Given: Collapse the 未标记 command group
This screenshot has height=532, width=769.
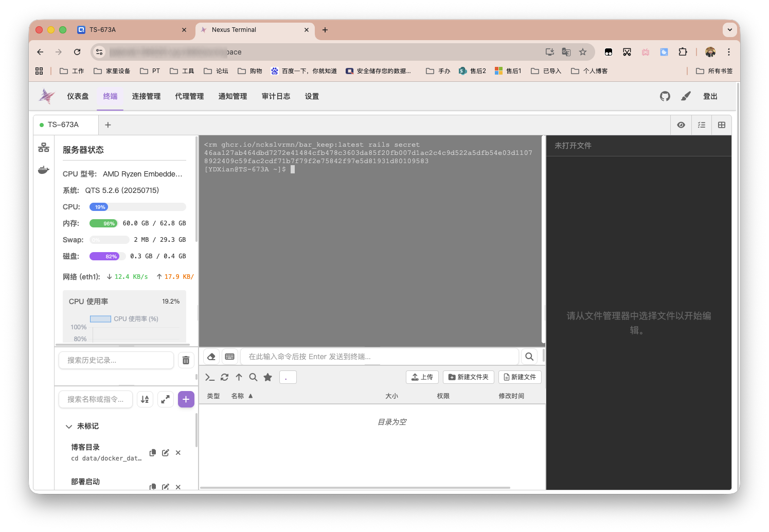Looking at the screenshot, I should pos(69,426).
